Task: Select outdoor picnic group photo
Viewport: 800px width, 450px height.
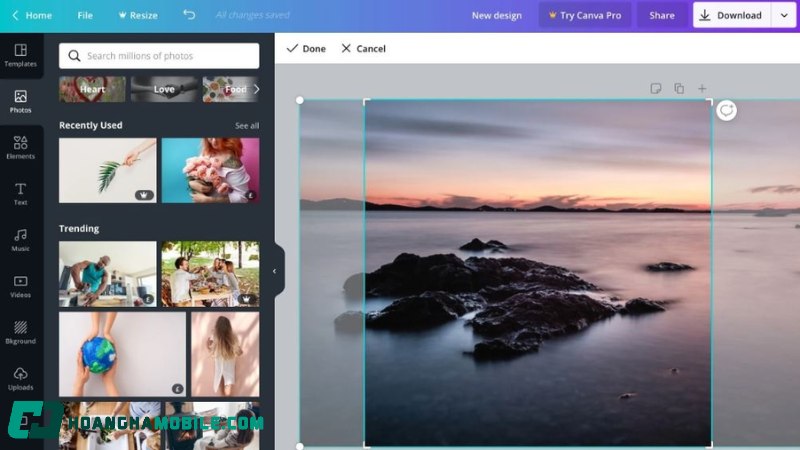Action: pyautogui.click(x=210, y=274)
